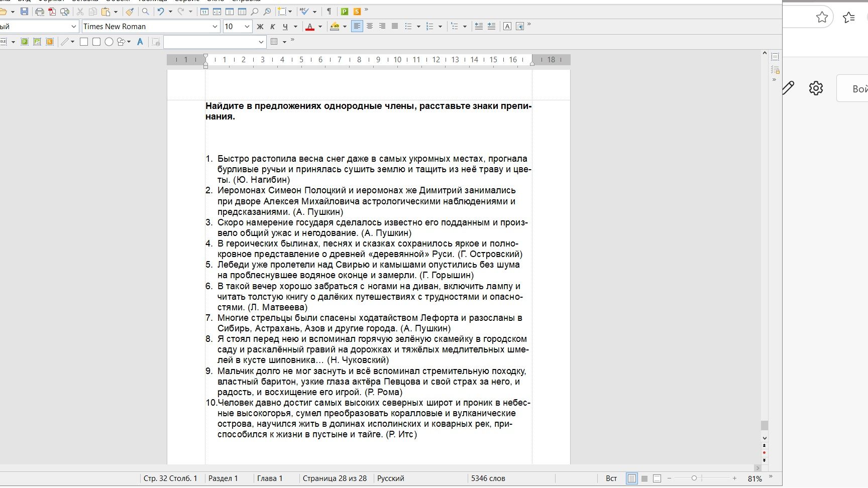This screenshot has height=488, width=868.
Task: Toggle formatting marks (pilcrow)
Action: click(x=329, y=12)
